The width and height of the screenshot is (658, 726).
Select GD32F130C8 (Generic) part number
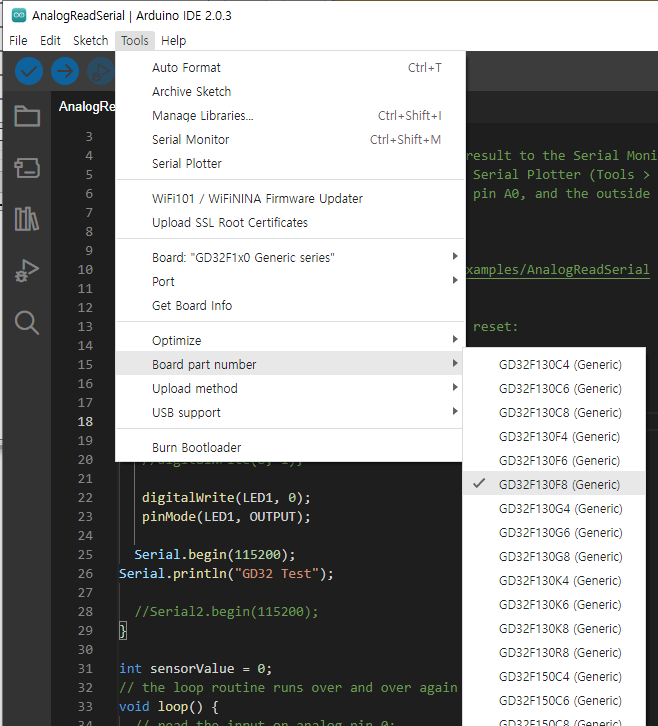click(x=554, y=413)
